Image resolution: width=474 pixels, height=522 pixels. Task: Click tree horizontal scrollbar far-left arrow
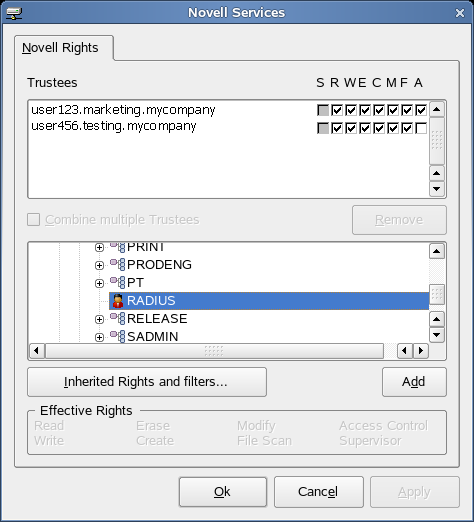[x=37, y=351]
